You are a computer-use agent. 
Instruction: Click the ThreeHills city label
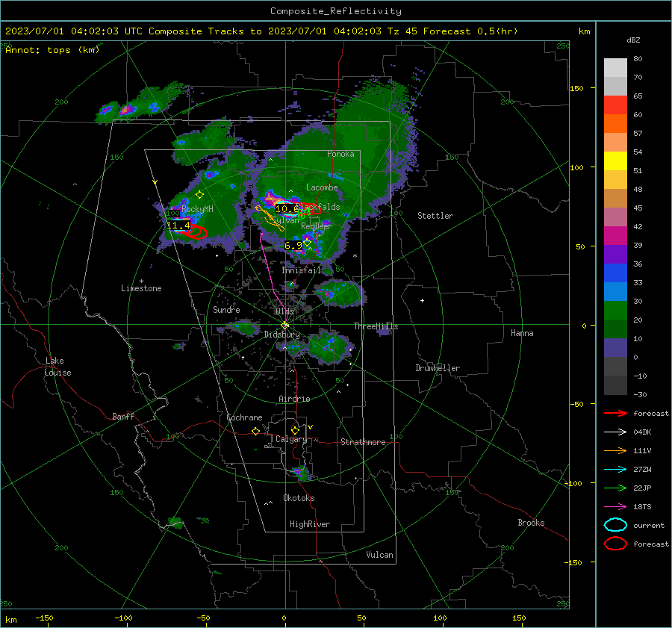[x=376, y=326]
